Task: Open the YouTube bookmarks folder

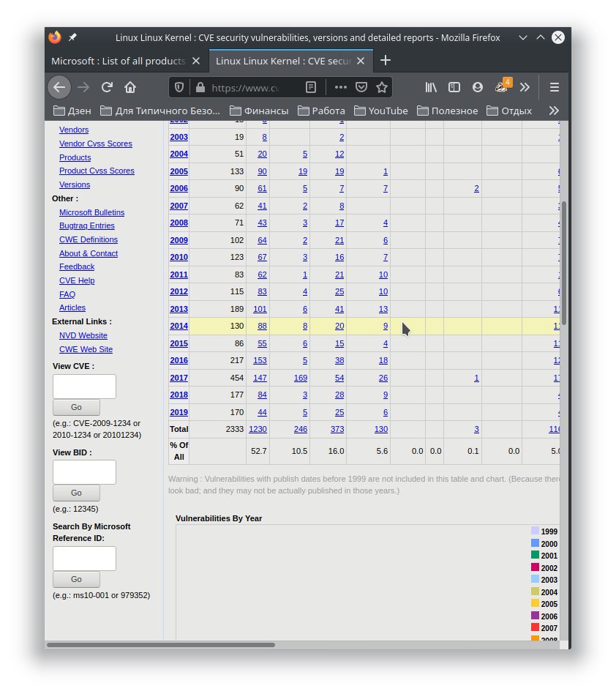Action: coord(380,111)
